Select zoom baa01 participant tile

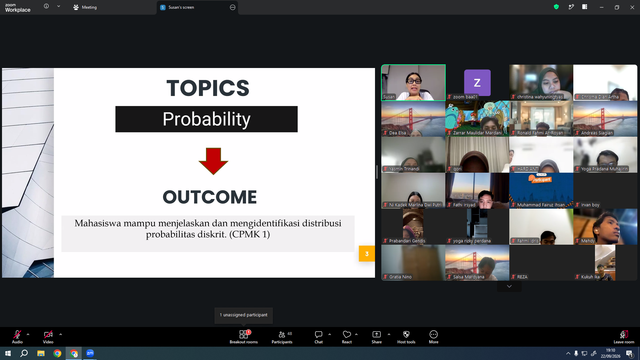click(477, 82)
